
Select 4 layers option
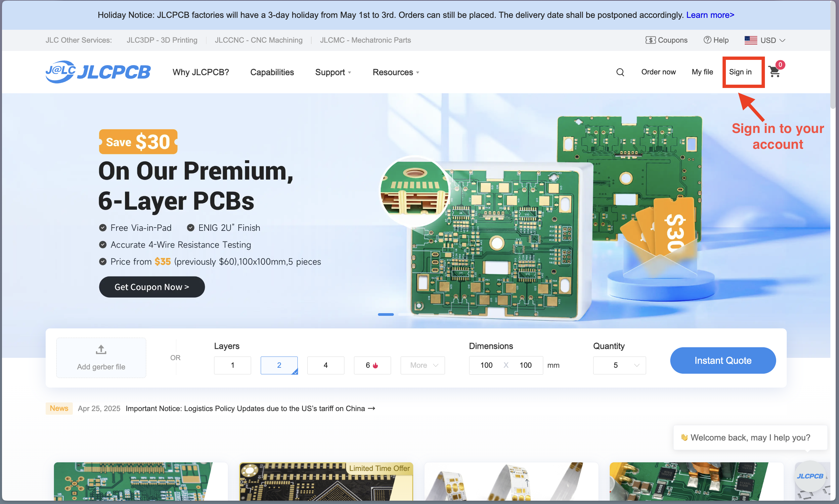point(326,365)
